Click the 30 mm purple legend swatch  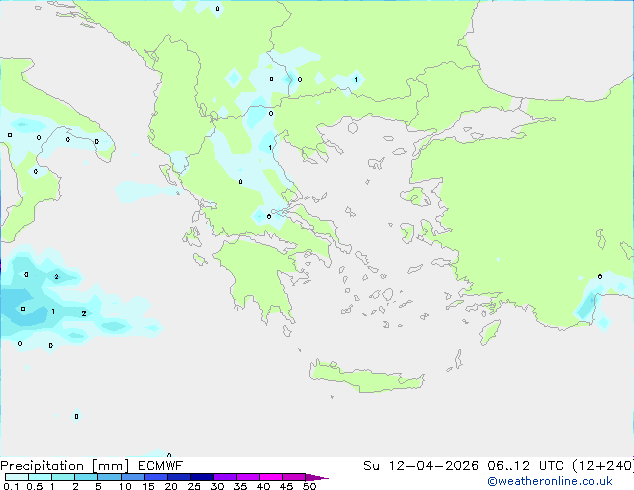pyautogui.click(x=225, y=477)
